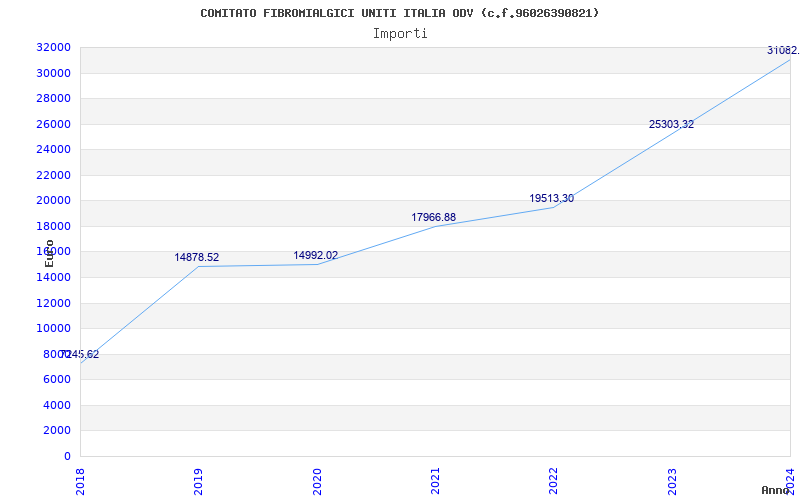Click the 4000 value on the Euro axis
This screenshot has width=800, height=500.
tap(56, 405)
